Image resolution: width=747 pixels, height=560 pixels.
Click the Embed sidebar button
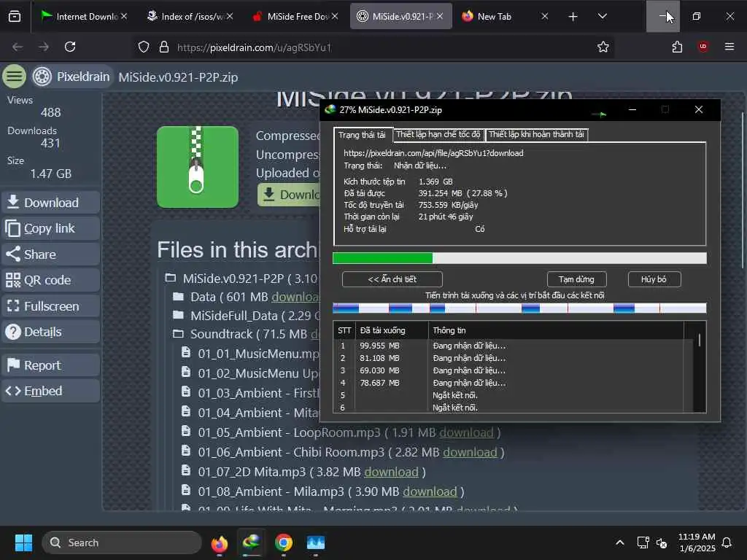click(x=50, y=391)
